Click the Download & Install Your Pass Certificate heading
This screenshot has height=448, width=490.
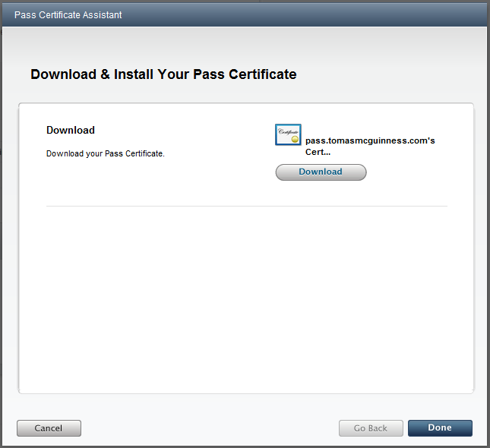[163, 74]
